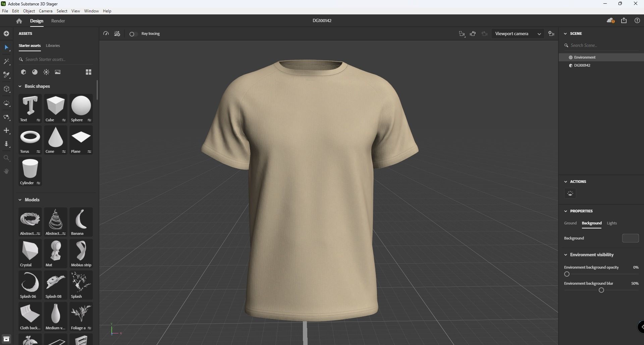The height and width of the screenshot is (345, 644).
Task: Click the Banana model thumbnail
Action: click(x=81, y=222)
